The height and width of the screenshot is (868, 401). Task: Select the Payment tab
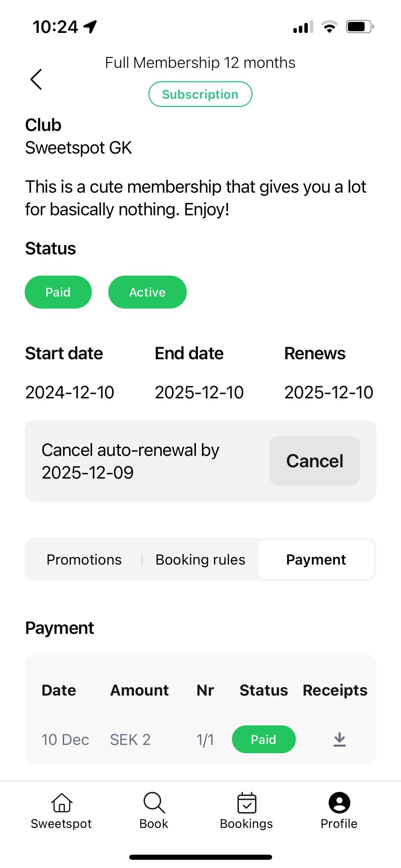(316, 560)
